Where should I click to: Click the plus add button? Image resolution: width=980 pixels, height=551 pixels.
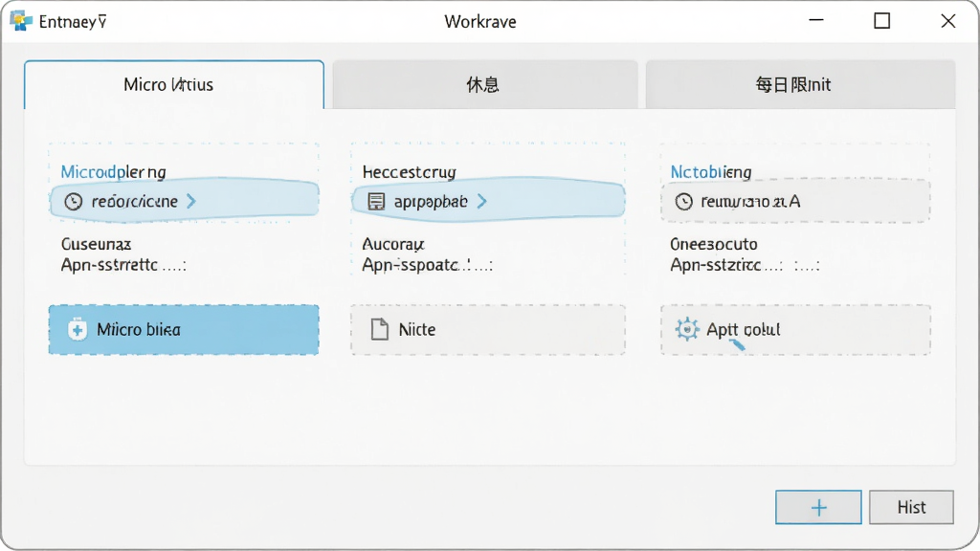coord(818,507)
